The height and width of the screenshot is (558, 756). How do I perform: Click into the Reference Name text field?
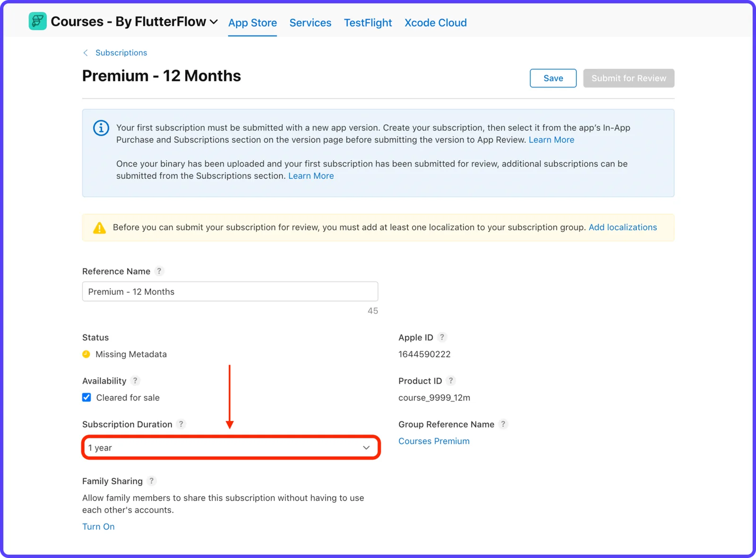[x=230, y=292]
